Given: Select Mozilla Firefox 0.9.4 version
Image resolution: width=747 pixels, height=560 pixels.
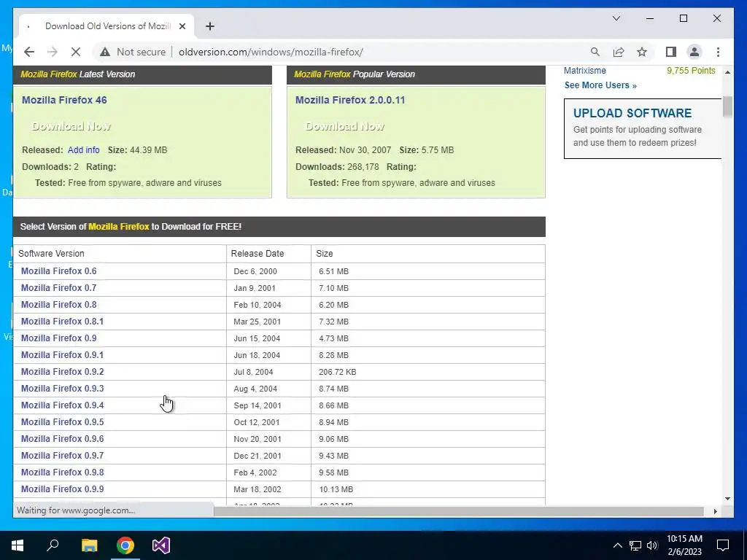Looking at the screenshot, I should coord(63,405).
